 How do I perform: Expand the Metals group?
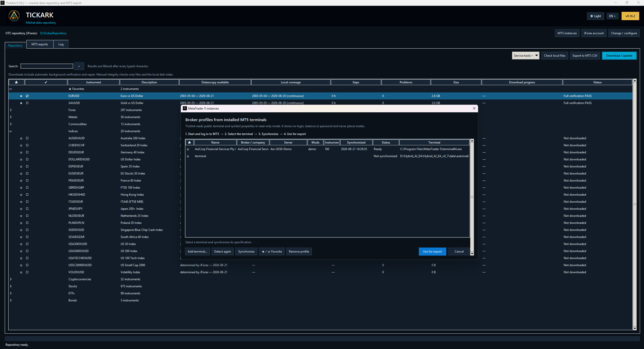click(x=11, y=117)
